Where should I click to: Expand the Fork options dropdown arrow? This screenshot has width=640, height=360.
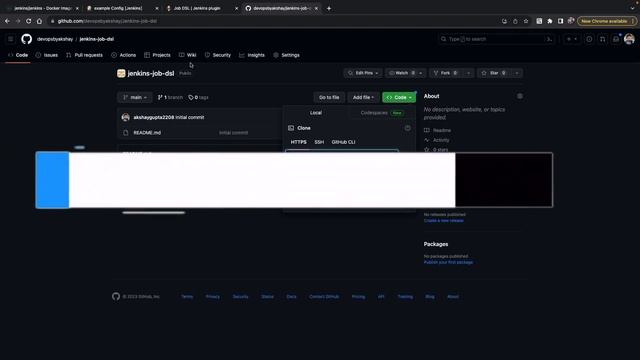tap(468, 73)
